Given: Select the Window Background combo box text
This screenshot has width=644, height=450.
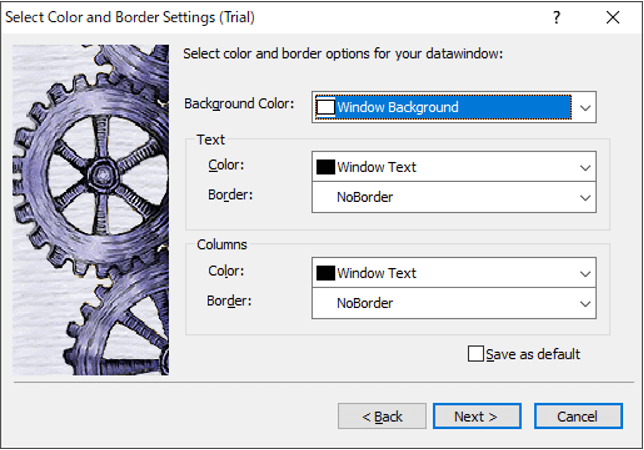Looking at the screenshot, I should 398,107.
